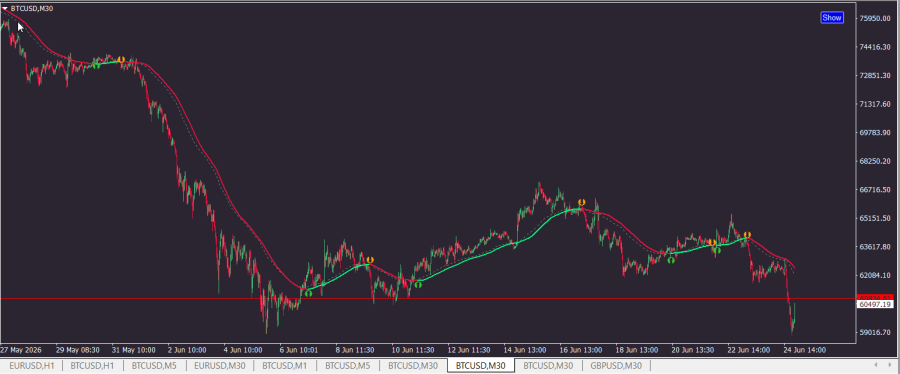Click the 69783.90 price scale label

click(x=875, y=133)
